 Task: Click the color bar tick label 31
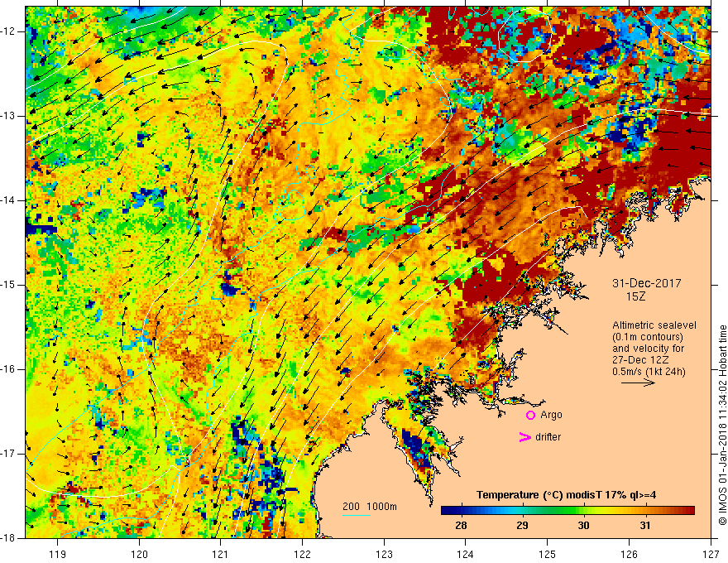click(645, 526)
